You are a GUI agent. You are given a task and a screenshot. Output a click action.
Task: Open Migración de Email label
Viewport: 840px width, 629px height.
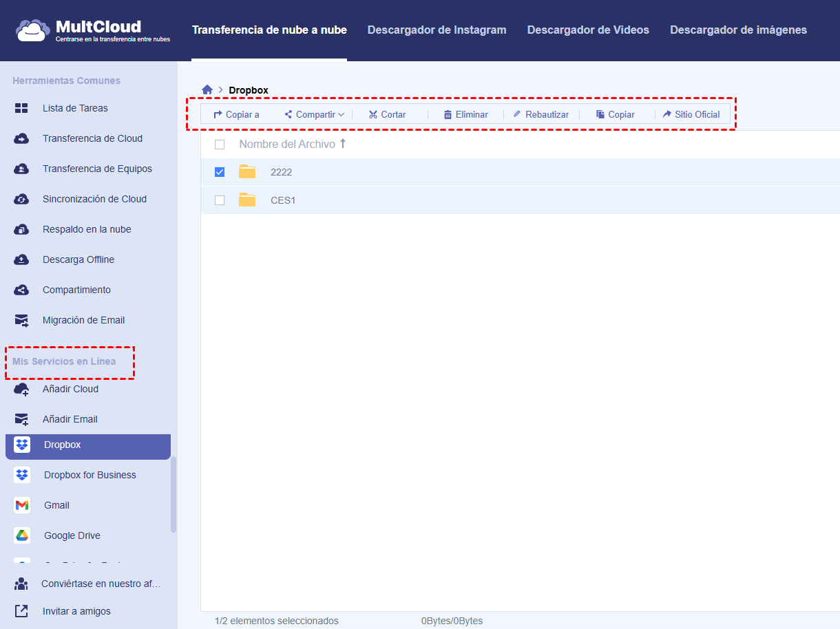pos(84,320)
